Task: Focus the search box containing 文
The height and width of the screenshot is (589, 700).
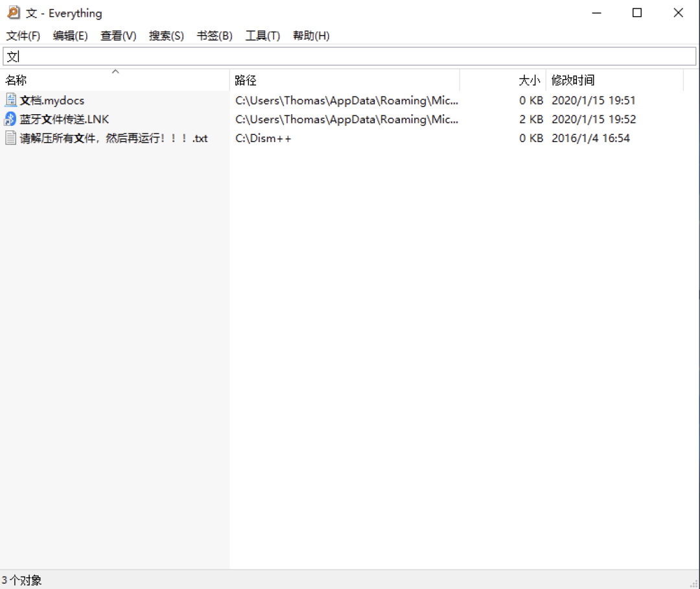Action: coord(349,56)
